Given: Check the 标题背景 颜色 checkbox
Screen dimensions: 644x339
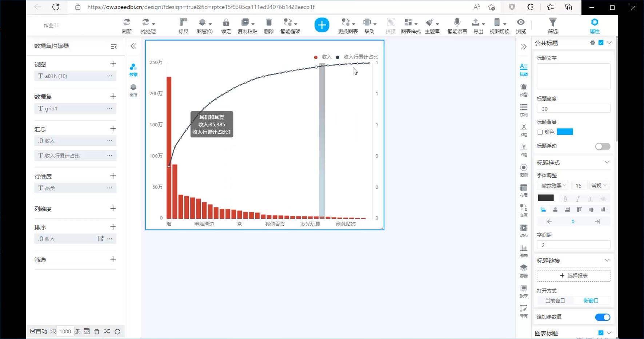Looking at the screenshot, I should pyautogui.click(x=540, y=132).
